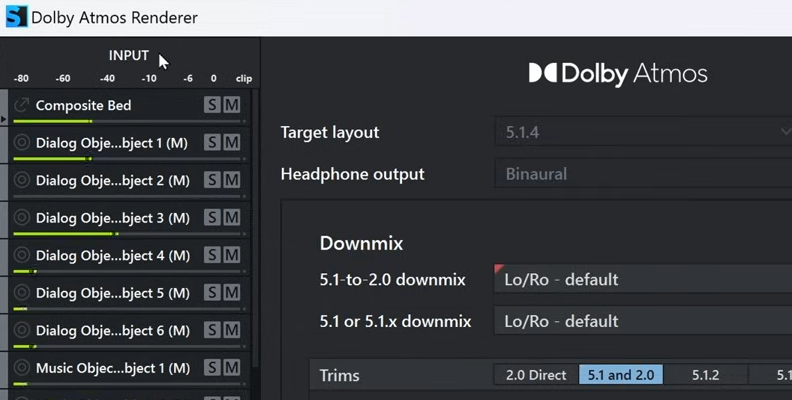Open the 5.1-to-2.0 downmix dropdown
792x400 pixels.
pyautogui.click(x=642, y=280)
